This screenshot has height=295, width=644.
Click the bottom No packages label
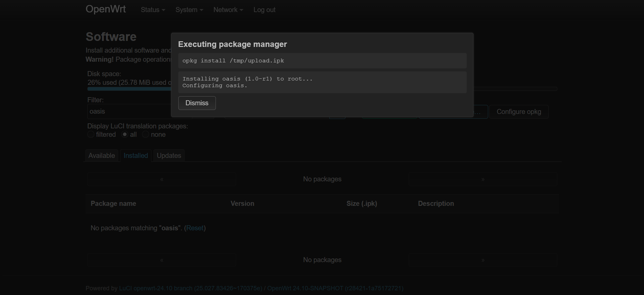tap(322, 260)
